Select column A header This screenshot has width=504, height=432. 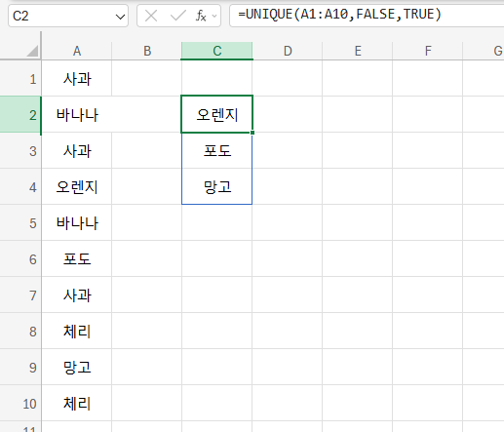pyautogui.click(x=77, y=51)
